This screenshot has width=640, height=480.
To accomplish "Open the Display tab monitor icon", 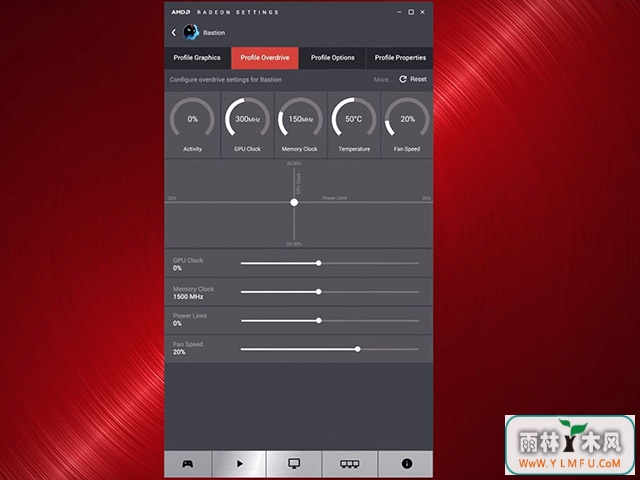I will (294, 463).
